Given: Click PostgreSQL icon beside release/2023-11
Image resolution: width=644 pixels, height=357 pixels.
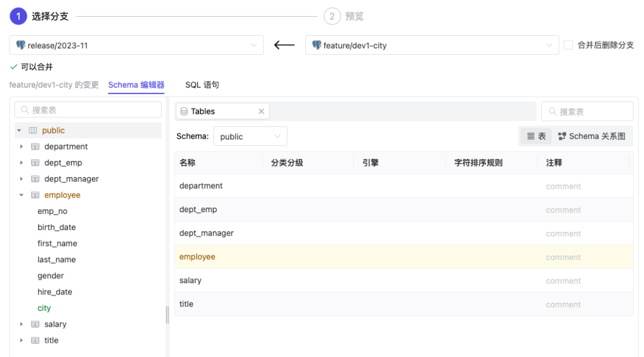Looking at the screenshot, I should (x=20, y=45).
